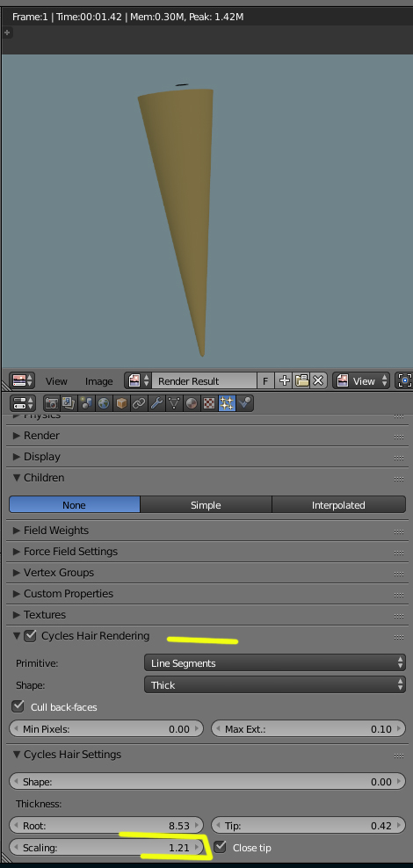Add a new image with plus icon

[x=284, y=381]
